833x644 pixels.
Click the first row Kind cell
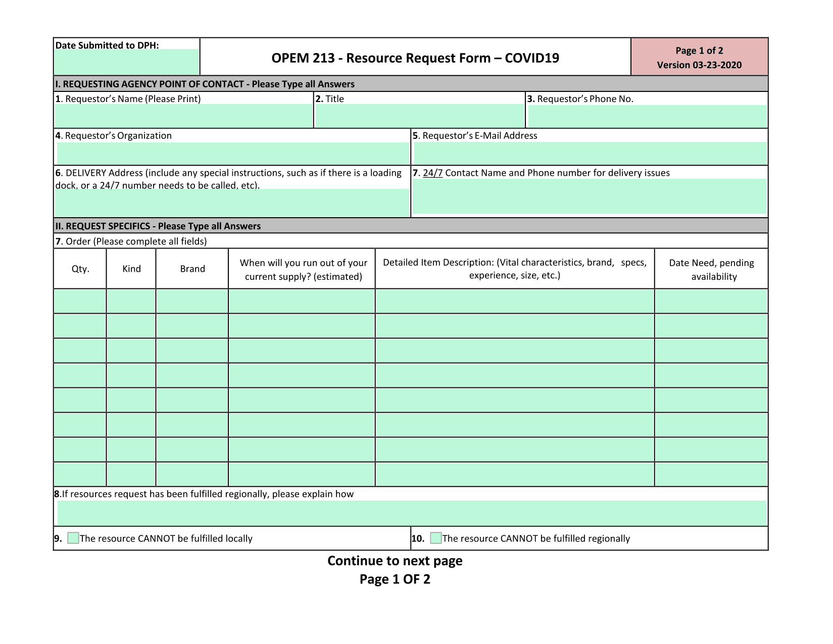pos(131,301)
